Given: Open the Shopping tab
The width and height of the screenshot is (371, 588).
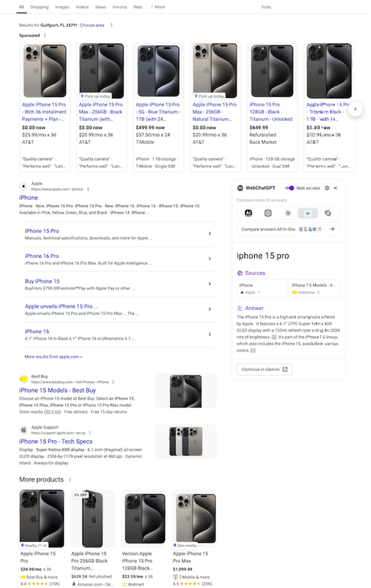Looking at the screenshot, I should (x=39, y=7).
